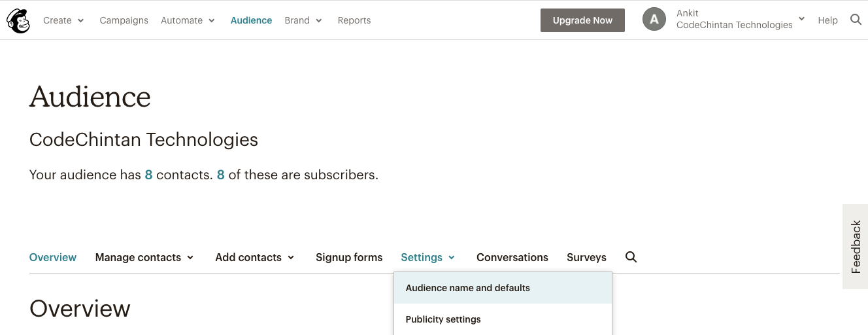Expand the Create dropdown menu

63,20
